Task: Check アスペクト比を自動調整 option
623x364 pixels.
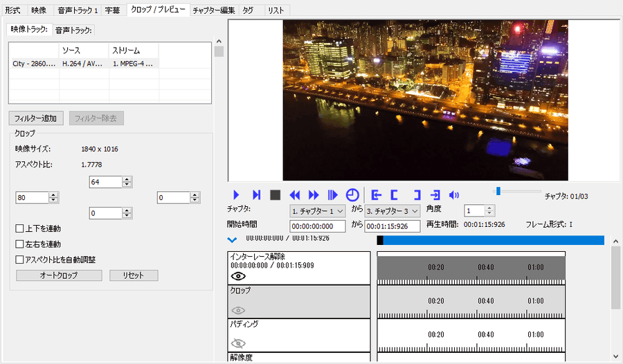Action: coord(19,260)
